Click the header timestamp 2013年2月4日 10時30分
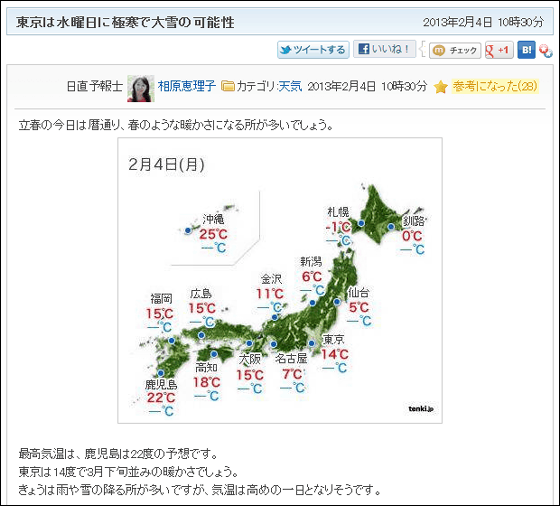 (483, 22)
